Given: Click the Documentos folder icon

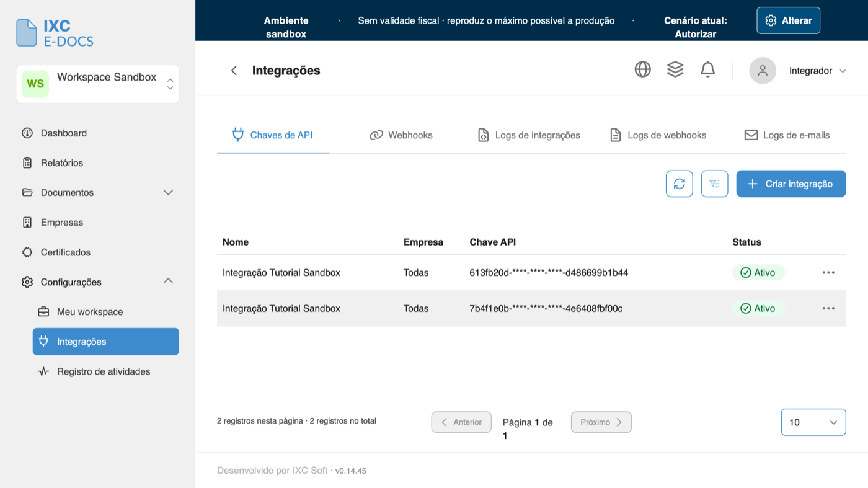Looking at the screenshot, I should pyautogui.click(x=27, y=192).
